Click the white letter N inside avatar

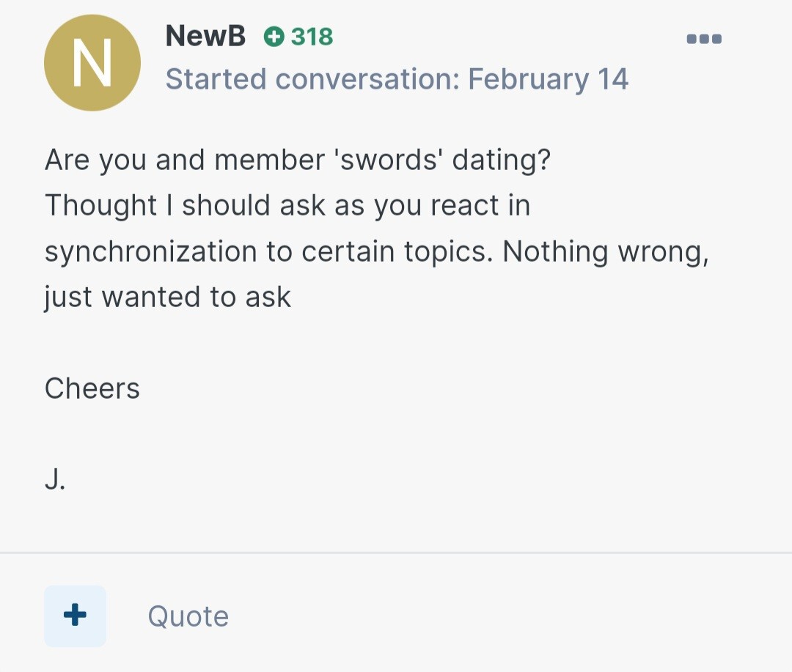click(92, 63)
